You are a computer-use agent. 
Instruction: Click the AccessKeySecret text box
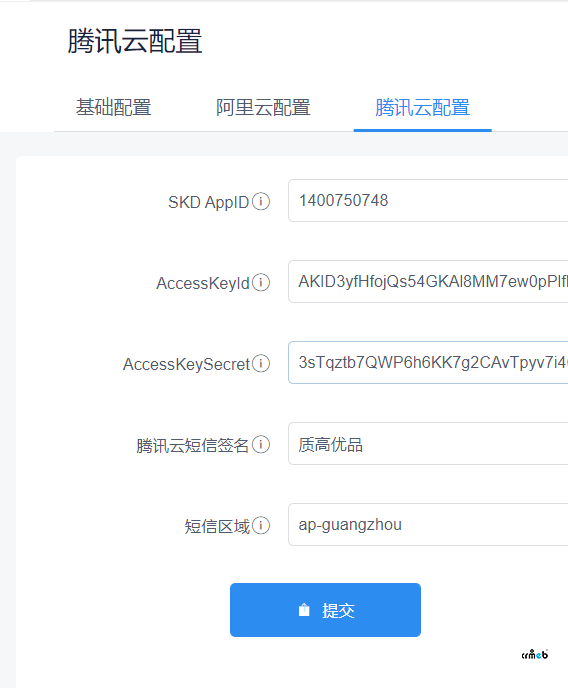[428, 362]
